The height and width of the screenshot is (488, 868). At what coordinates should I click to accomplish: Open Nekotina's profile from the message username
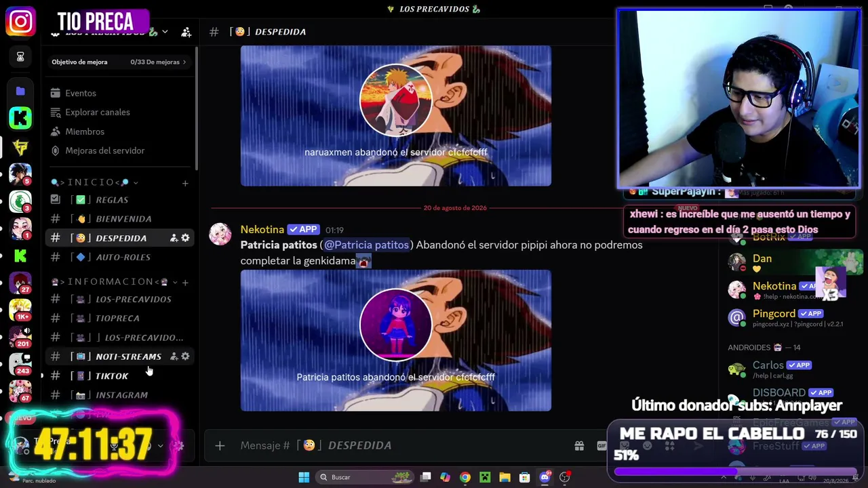point(262,230)
